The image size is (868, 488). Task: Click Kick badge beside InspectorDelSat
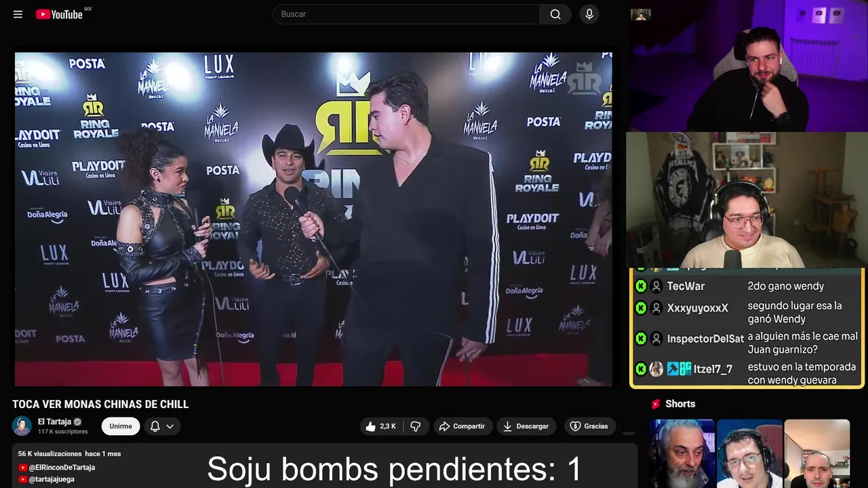point(641,339)
